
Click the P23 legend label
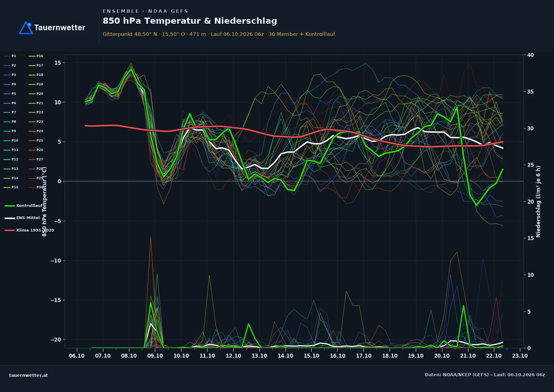pos(40,122)
